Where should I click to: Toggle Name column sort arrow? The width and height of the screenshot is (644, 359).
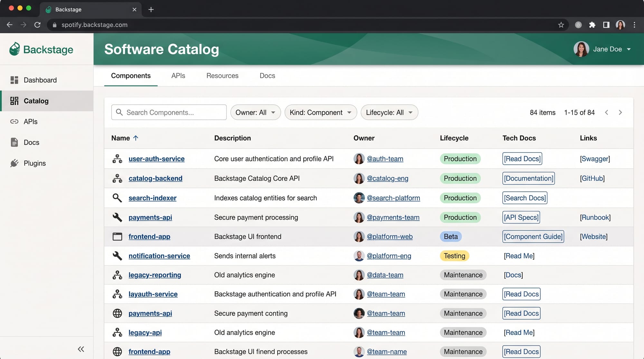tap(136, 138)
